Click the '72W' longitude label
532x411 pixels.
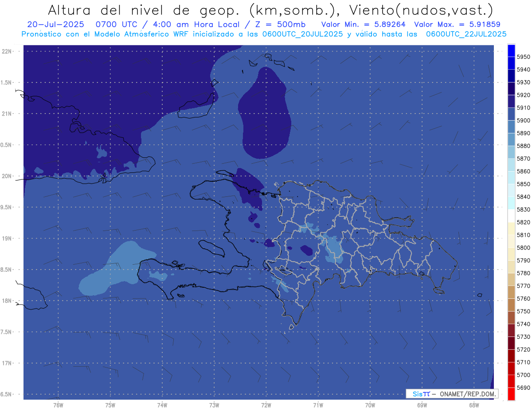[x=266, y=405]
